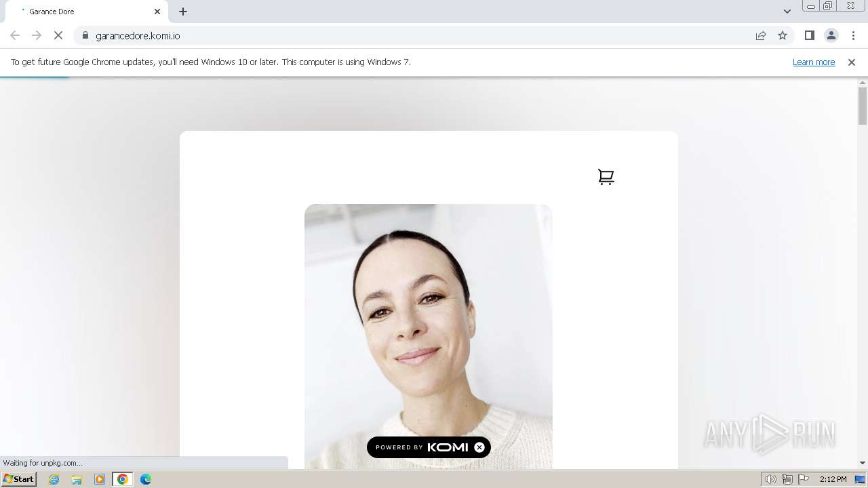
Task: Open Action Center flag icon
Action: click(804, 479)
